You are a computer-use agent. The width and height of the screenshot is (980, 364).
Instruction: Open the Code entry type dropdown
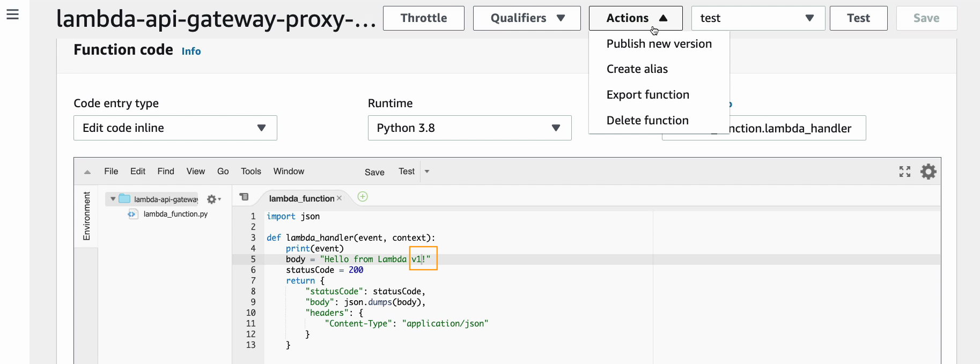pyautogui.click(x=175, y=128)
